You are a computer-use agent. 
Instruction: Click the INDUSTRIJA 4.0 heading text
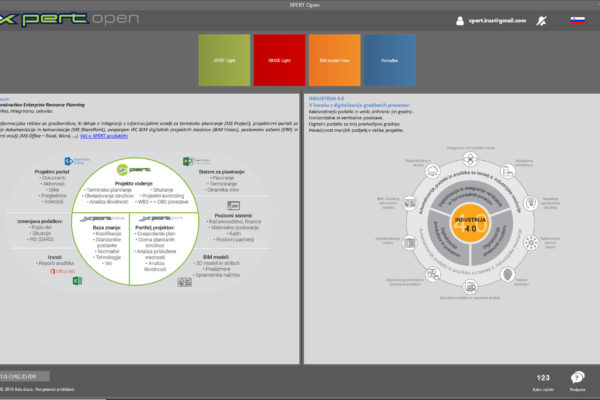click(x=326, y=98)
